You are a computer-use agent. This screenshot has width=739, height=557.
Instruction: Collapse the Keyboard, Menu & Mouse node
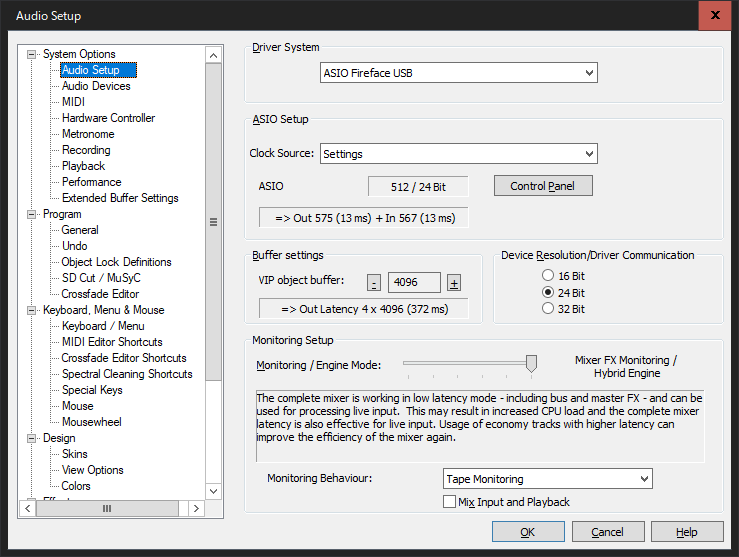click(32, 310)
